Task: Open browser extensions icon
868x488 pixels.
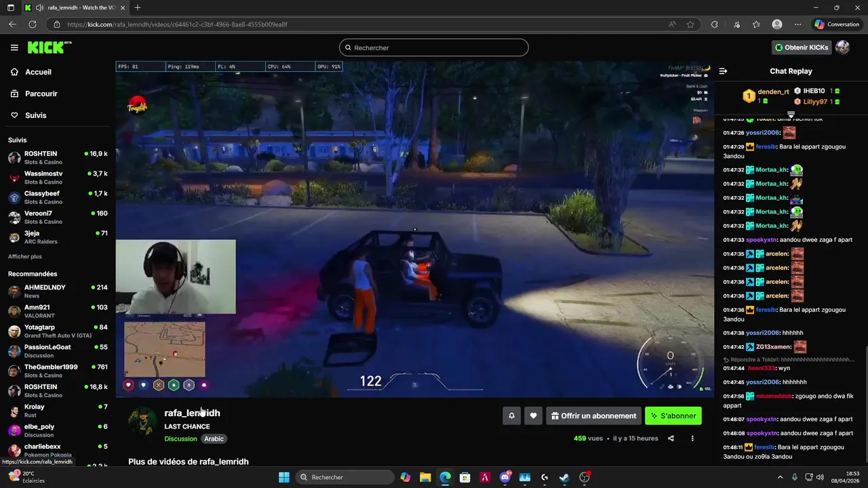Action: pyautogui.click(x=714, y=24)
